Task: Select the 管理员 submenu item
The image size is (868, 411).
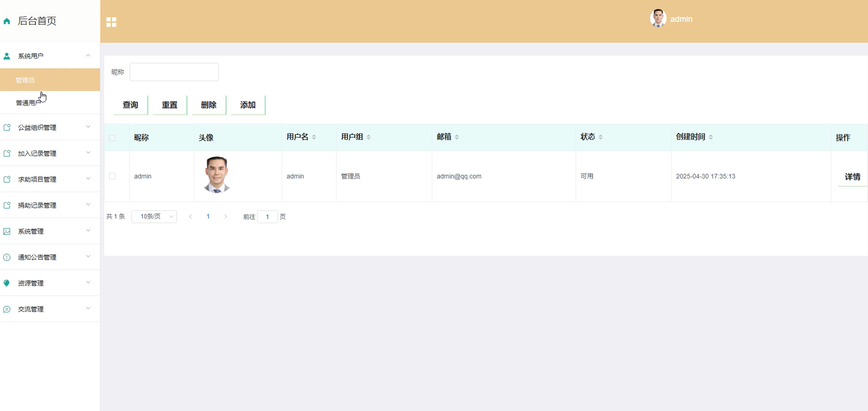Action: (25, 80)
